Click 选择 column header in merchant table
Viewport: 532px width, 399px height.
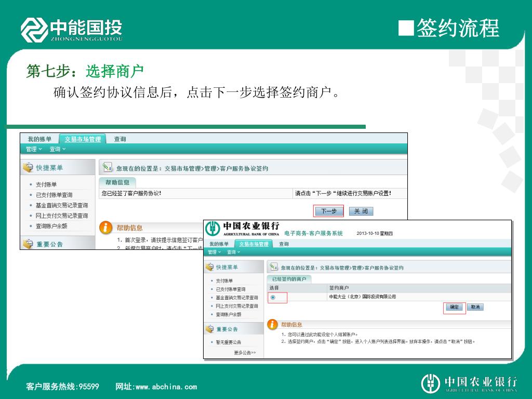(274, 288)
